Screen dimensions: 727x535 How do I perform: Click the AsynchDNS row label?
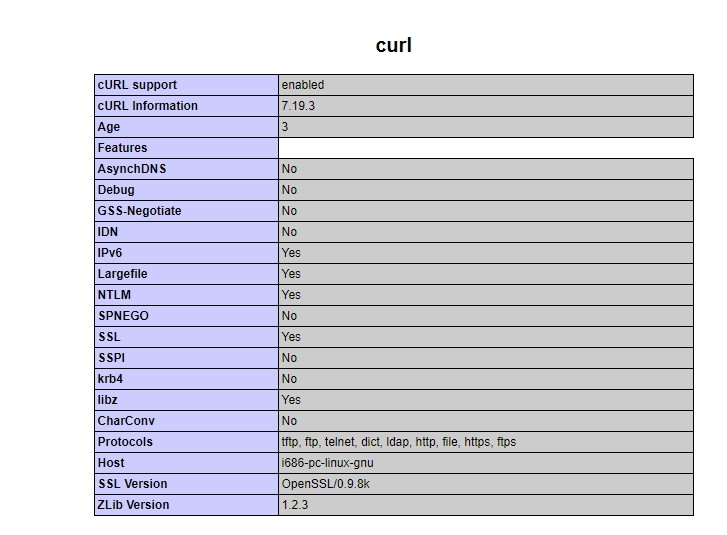click(132, 169)
